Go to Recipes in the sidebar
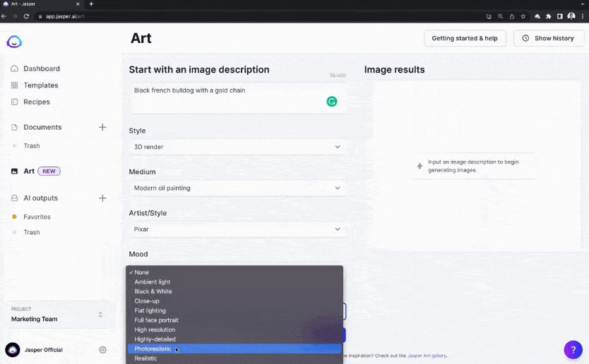The height and width of the screenshot is (364, 589). point(37,102)
